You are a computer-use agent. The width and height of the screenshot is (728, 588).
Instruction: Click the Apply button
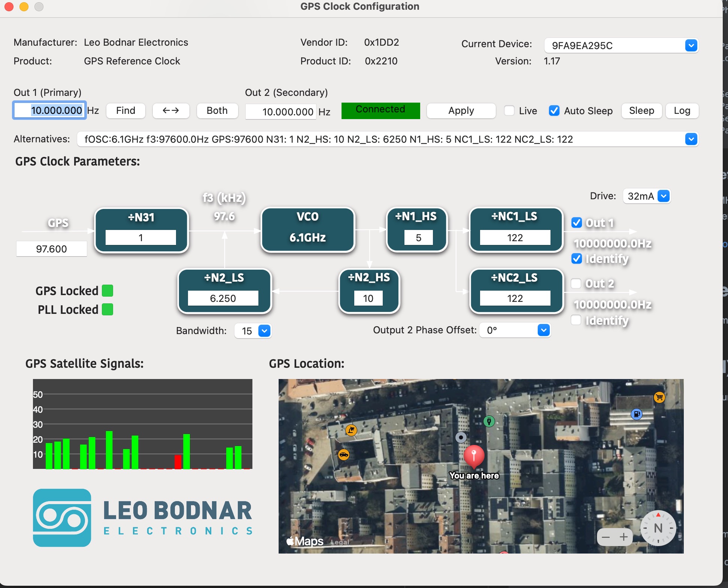pyautogui.click(x=461, y=110)
